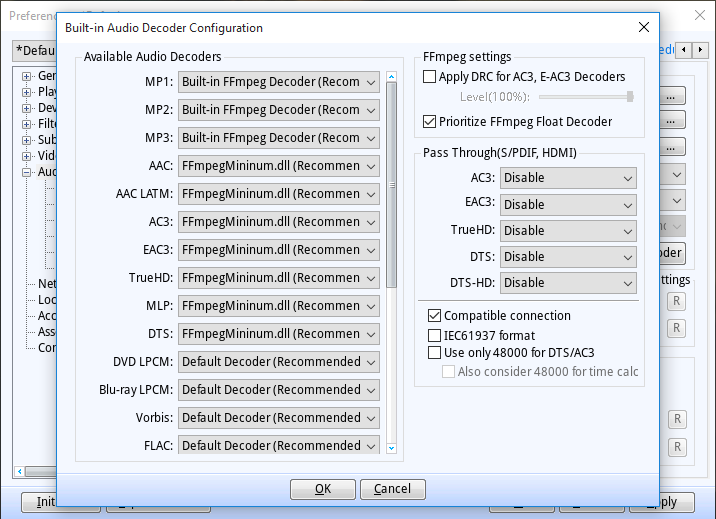Open the Vorbis decoder dropdown

(x=279, y=418)
